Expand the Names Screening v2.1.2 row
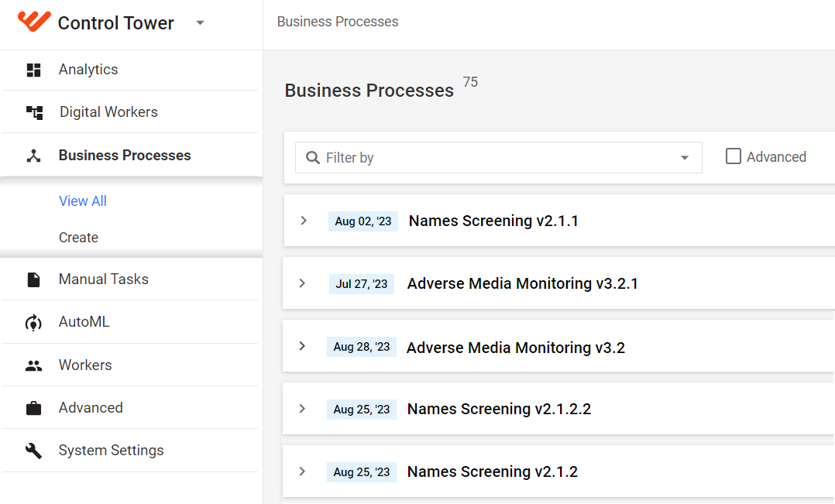The image size is (835, 504). click(x=302, y=471)
